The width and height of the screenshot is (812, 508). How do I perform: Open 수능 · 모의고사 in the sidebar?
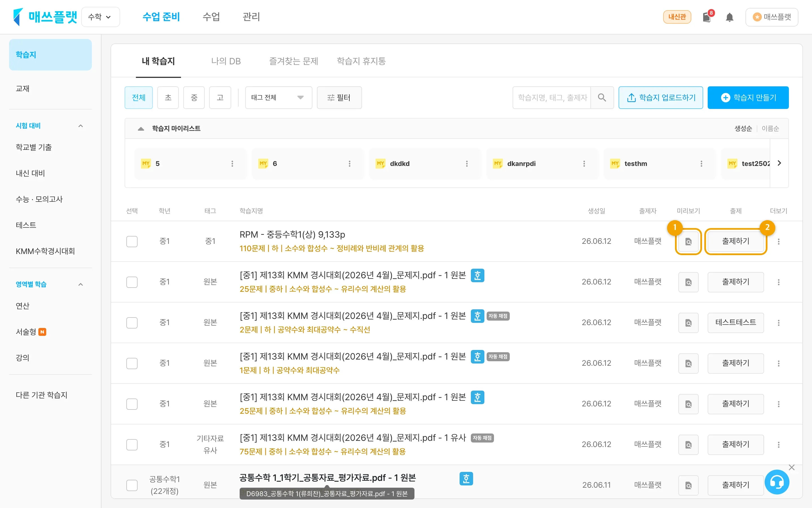click(x=39, y=199)
